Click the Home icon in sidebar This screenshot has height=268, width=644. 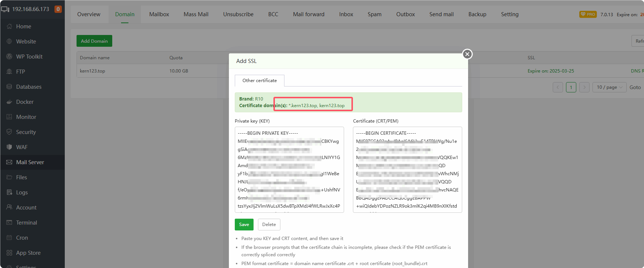click(x=9, y=27)
